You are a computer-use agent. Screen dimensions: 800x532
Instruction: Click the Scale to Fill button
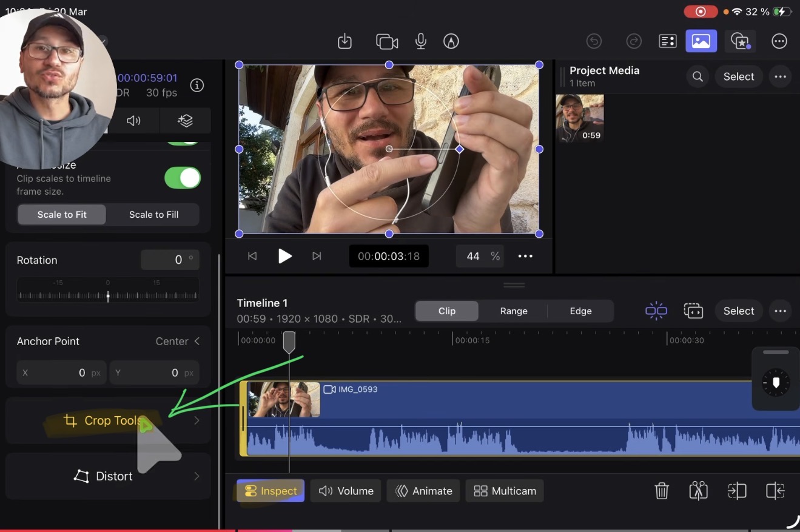(153, 214)
